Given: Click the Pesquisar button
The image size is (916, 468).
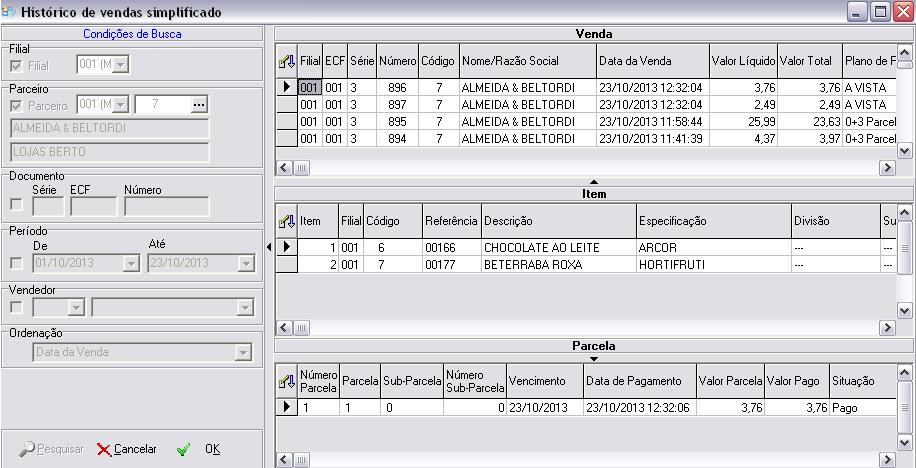Looking at the screenshot, I should pyautogui.click(x=51, y=449).
